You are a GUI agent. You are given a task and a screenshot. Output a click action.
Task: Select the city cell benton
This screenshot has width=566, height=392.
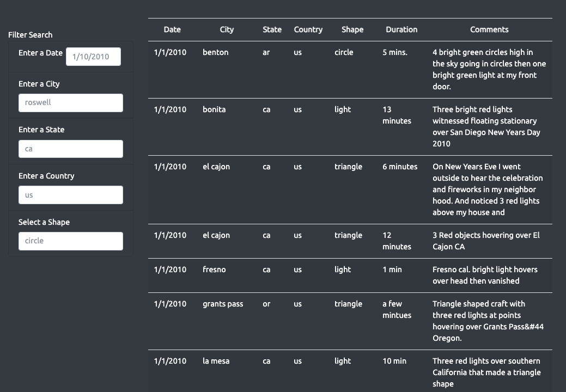tap(216, 52)
